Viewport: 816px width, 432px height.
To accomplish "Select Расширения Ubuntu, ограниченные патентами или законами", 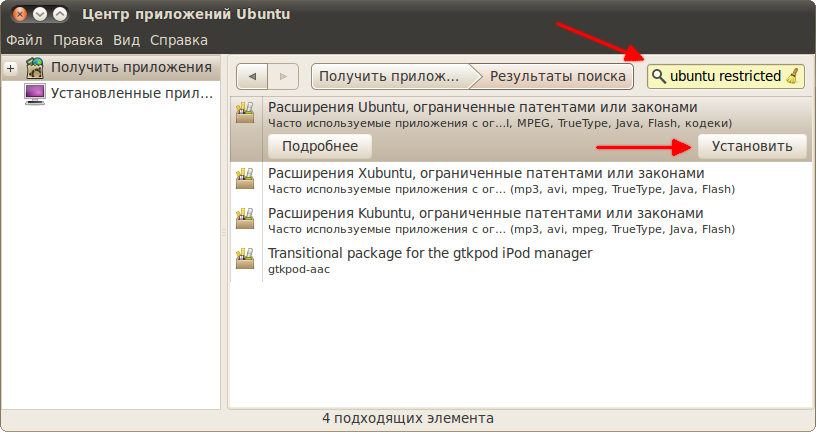I will point(482,108).
